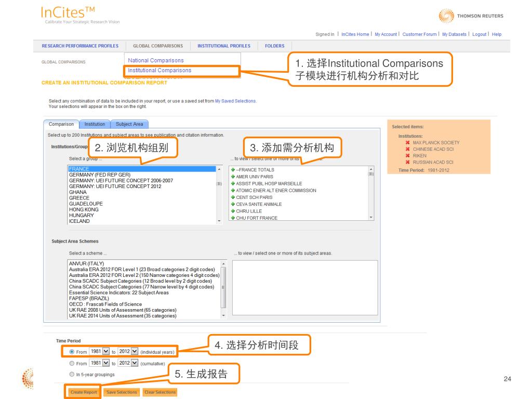Open the Help link
The height and width of the screenshot is (399, 532).
coord(497,34)
